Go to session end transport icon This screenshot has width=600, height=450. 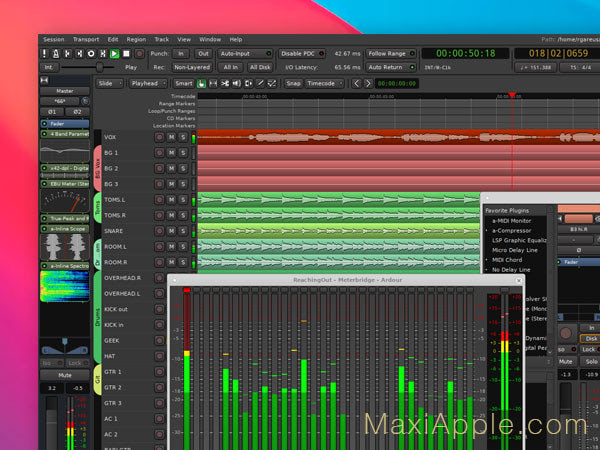click(x=79, y=54)
